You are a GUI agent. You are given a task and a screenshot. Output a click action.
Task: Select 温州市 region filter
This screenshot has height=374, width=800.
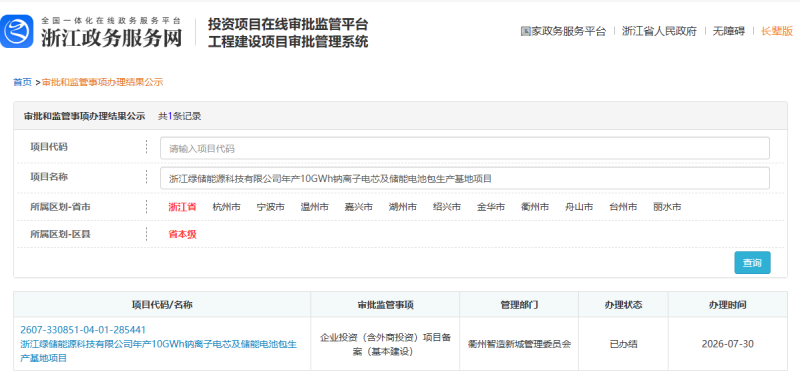(x=315, y=207)
